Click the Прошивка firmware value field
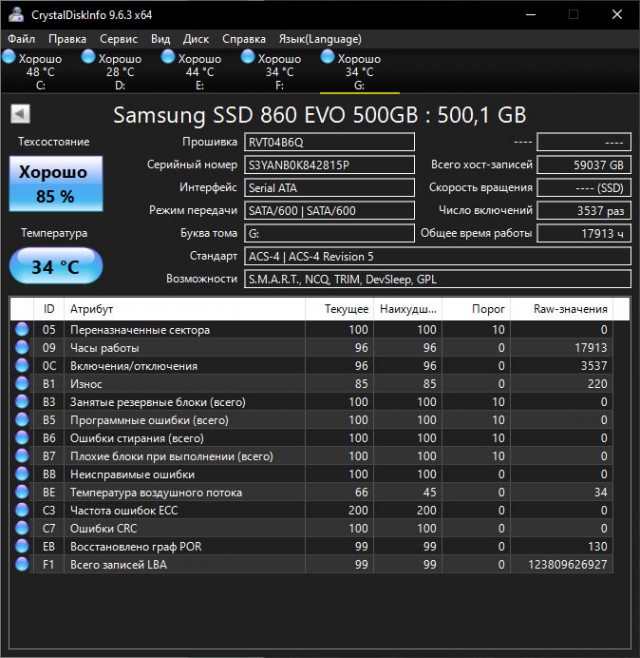 (x=329, y=142)
